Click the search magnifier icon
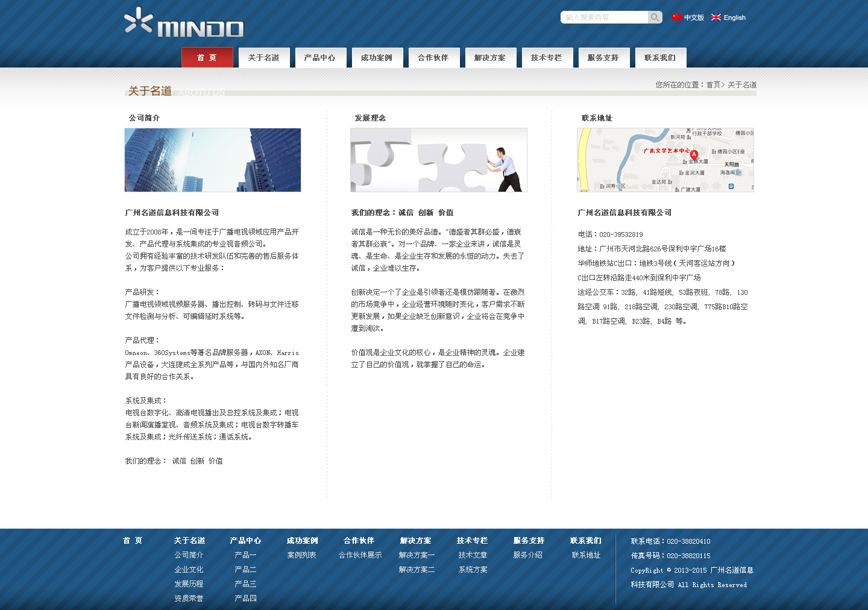Screen dimensions: 868x610 point(654,17)
